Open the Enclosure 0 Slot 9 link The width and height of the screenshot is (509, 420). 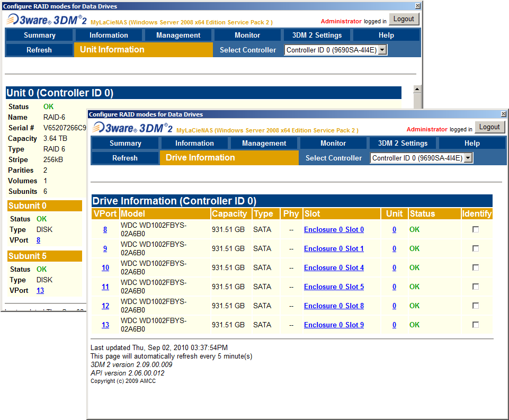(x=334, y=325)
